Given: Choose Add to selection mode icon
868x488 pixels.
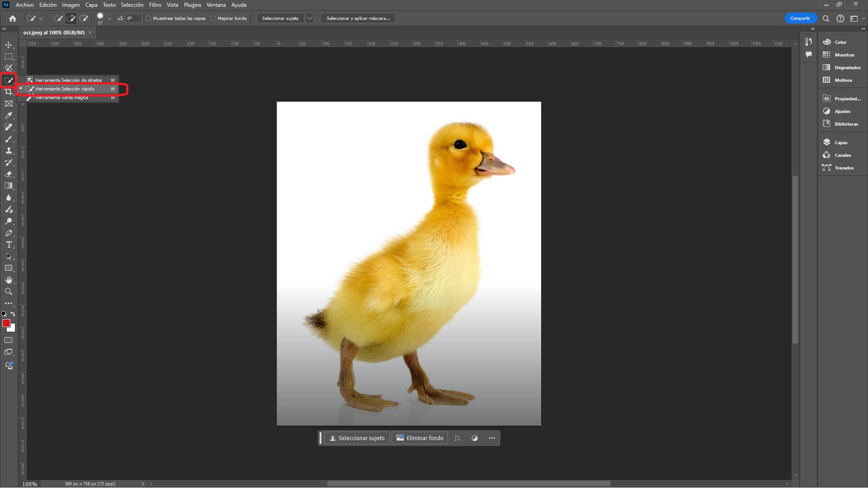Looking at the screenshot, I should 71,19.
